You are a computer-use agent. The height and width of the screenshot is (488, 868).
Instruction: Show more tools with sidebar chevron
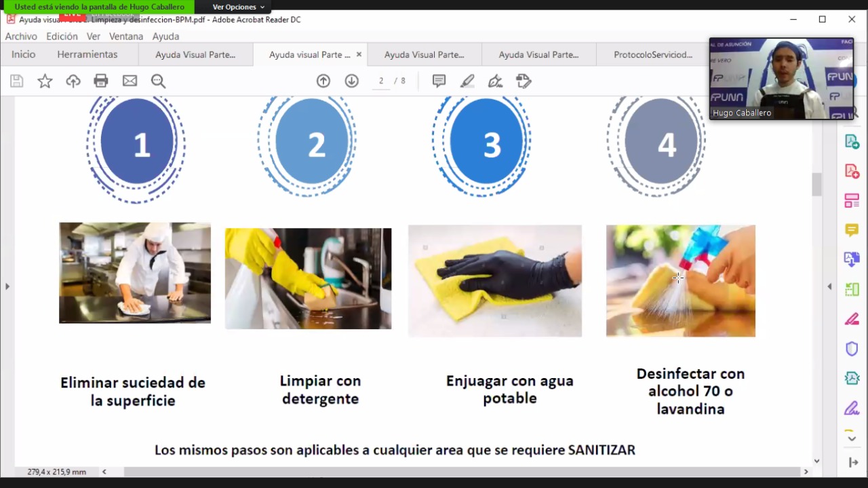(852, 438)
